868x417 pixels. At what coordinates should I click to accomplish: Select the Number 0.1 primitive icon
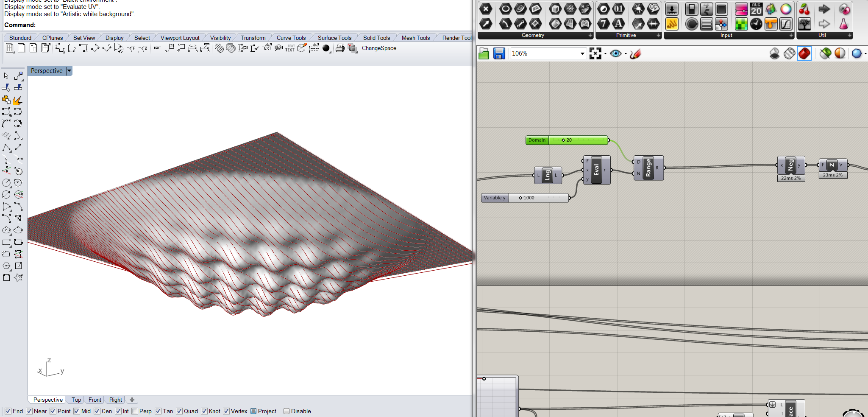tap(618, 9)
